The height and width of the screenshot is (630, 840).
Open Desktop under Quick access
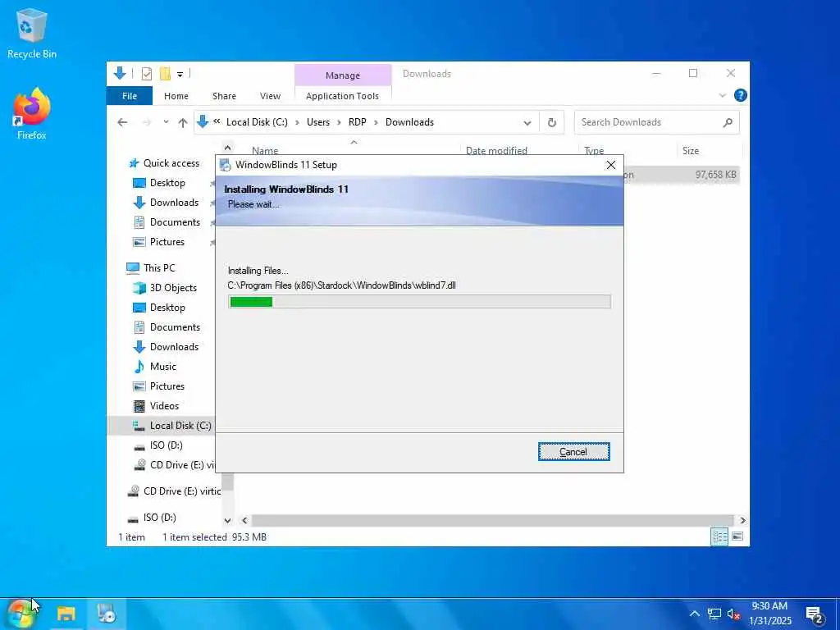160,183
